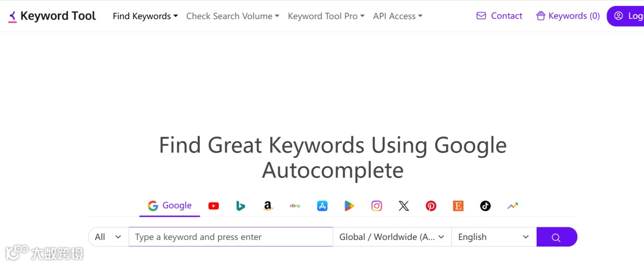
Task: Expand the Global / Worldwide location dropdown
Action: [392, 237]
